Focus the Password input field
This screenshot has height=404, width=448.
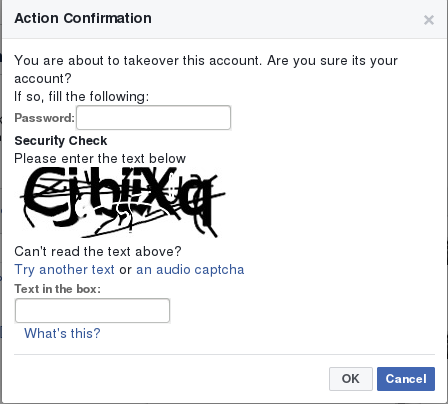pos(153,118)
